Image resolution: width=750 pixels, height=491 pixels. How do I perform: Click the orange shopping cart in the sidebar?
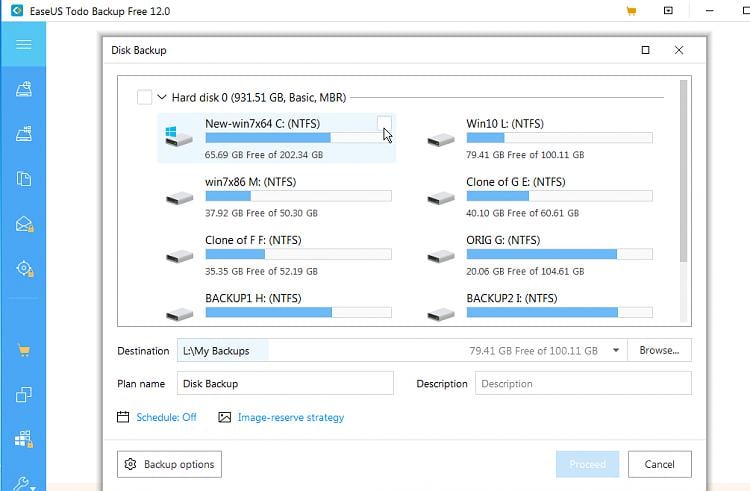point(24,350)
